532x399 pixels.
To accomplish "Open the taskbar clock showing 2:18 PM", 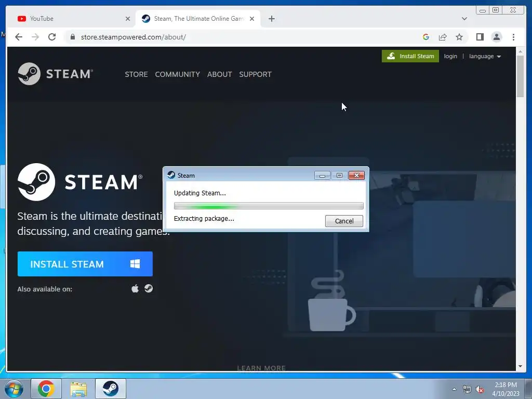I will (x=506, y=389).
